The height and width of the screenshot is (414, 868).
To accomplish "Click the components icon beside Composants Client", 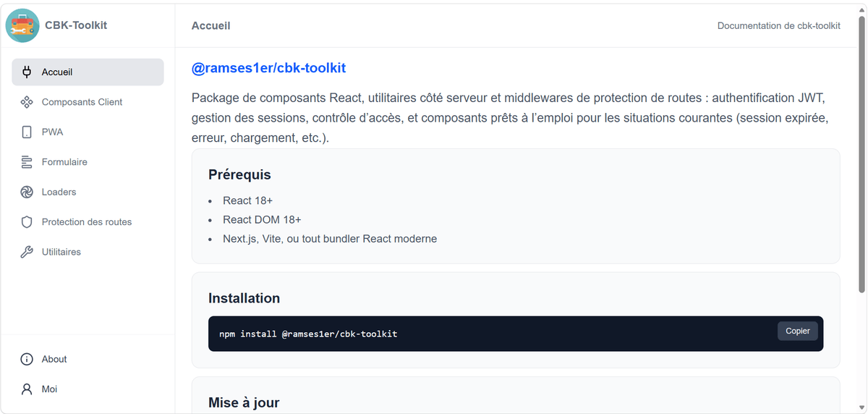I will (x=27, y=102).
